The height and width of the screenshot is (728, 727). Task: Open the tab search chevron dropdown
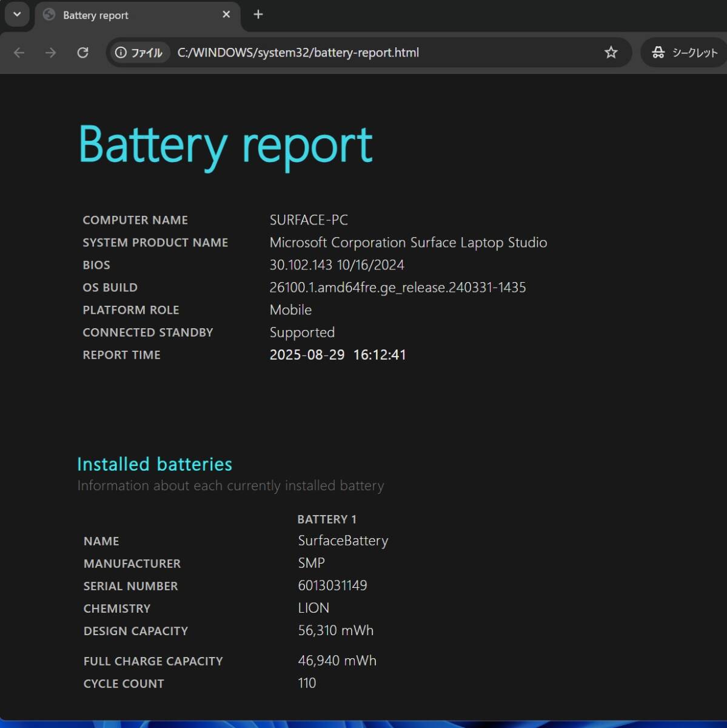17,15
